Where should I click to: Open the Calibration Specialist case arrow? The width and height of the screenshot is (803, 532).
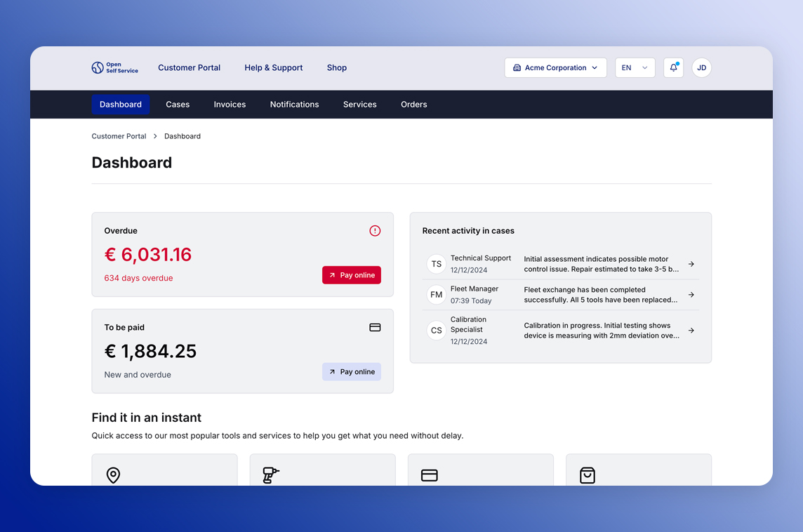coord(691,331)
